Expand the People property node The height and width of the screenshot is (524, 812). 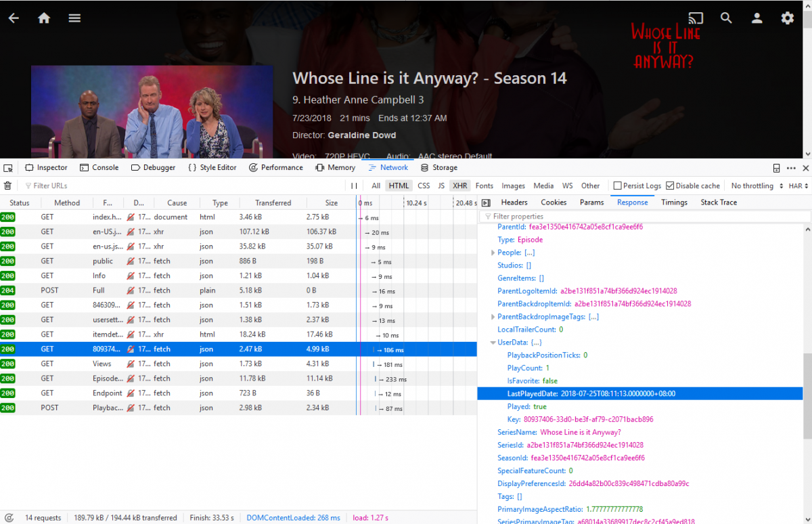point(493,253)
